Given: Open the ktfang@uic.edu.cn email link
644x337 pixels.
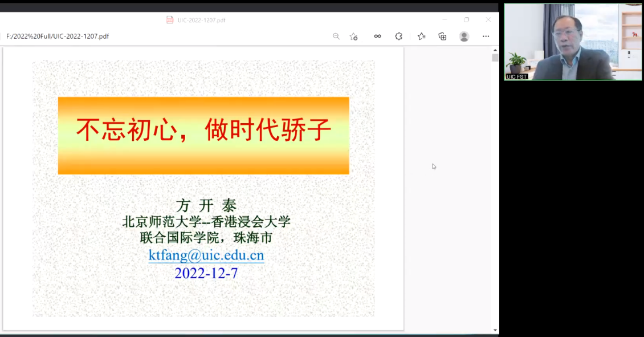Looking at the screenshot, I should (x=206, y=255).
